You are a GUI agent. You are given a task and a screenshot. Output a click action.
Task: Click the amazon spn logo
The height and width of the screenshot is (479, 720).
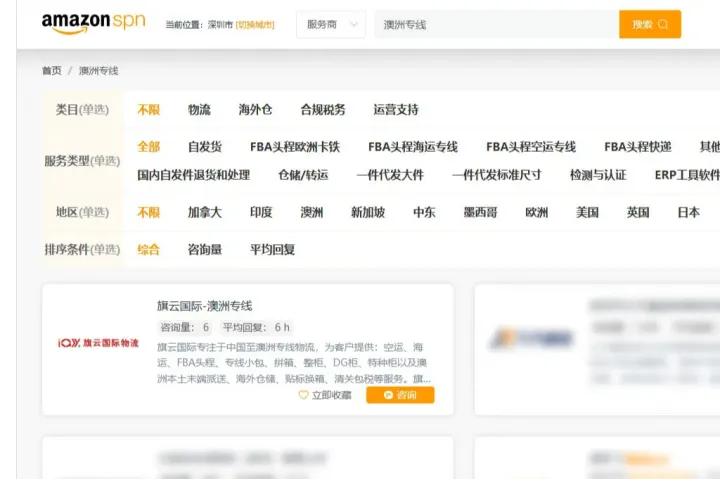pyautogui.click(x=94, y=23)
